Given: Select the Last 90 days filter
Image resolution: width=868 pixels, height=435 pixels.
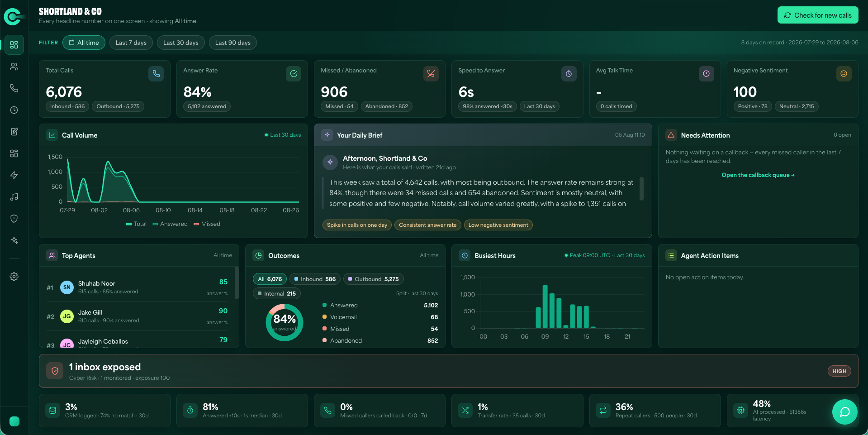Looking at the screenshot, I should (x=232, y=43).
